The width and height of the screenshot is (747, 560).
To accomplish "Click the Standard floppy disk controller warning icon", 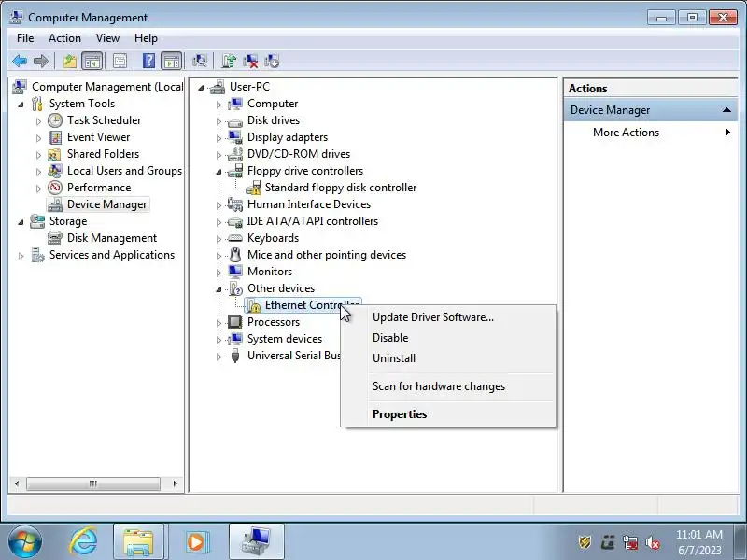I will pos(253,188).
